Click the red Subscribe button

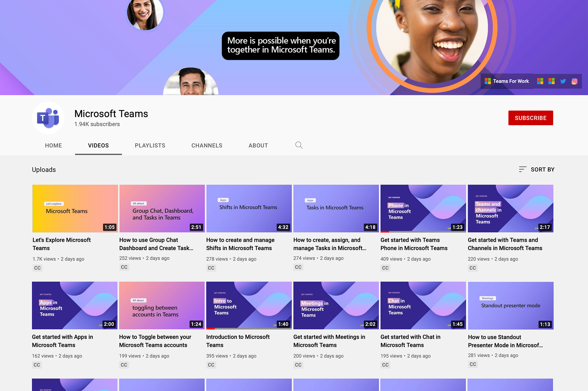coord(531,118)
